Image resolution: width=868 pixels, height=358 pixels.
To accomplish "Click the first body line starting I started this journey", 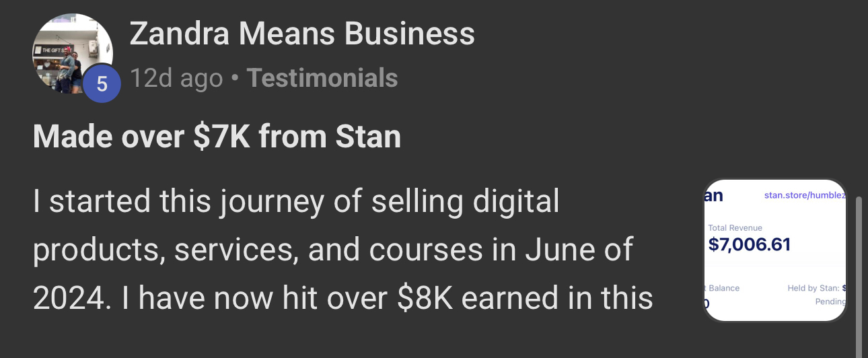I will point(297,202).
